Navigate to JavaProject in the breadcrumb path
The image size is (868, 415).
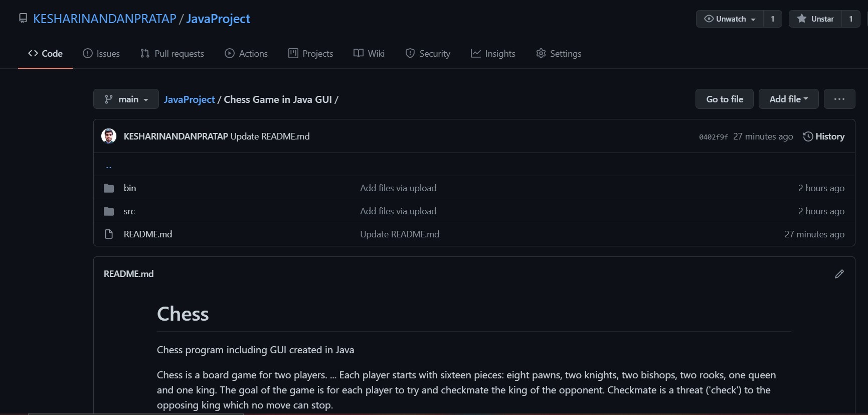[189, 99]
